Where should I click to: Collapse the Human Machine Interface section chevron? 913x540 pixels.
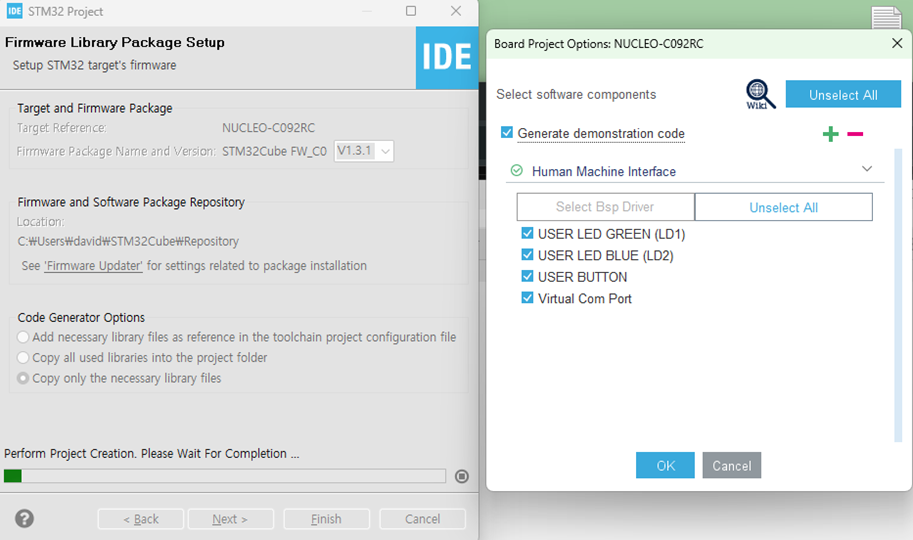click(x=867, y=169)
